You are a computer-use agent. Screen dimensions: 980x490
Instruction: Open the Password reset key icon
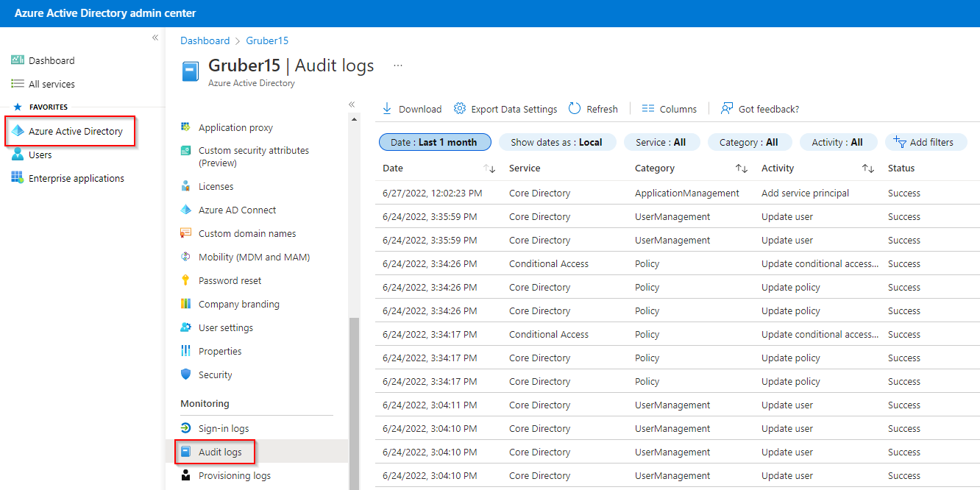tap(185, 280)
